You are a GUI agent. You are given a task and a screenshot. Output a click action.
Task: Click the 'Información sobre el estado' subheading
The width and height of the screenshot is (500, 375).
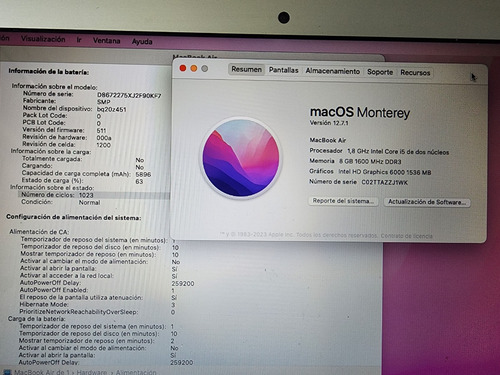52,187
